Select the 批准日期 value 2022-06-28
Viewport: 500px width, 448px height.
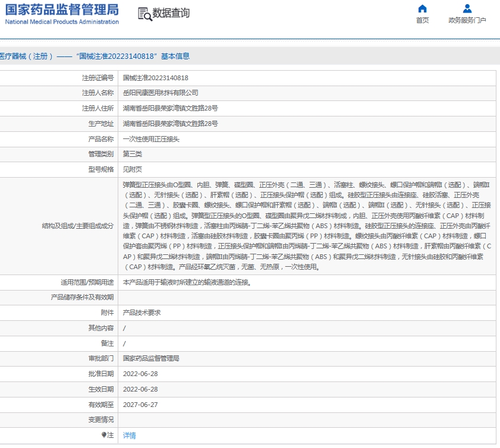(x=140, y=374)
